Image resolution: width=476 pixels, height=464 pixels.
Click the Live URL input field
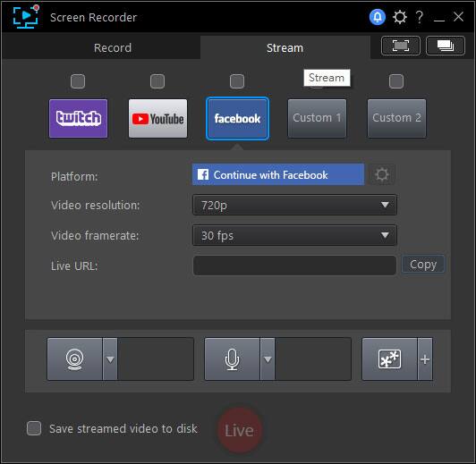[294, 266]
